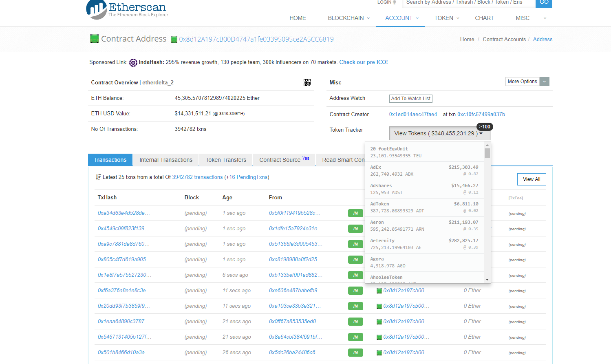Click Add To Watch List button
The height and width of the screenshot is (364, 611).
click(410, 99)
